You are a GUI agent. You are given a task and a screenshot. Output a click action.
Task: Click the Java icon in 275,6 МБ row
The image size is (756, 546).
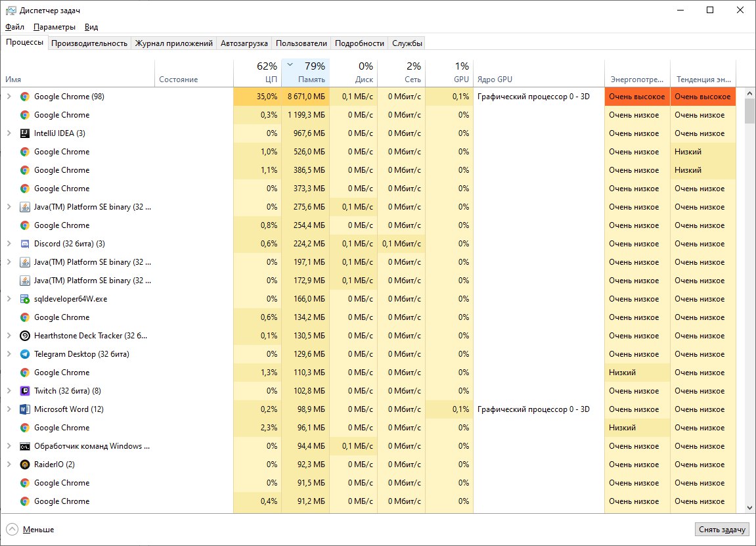[24, 207]
